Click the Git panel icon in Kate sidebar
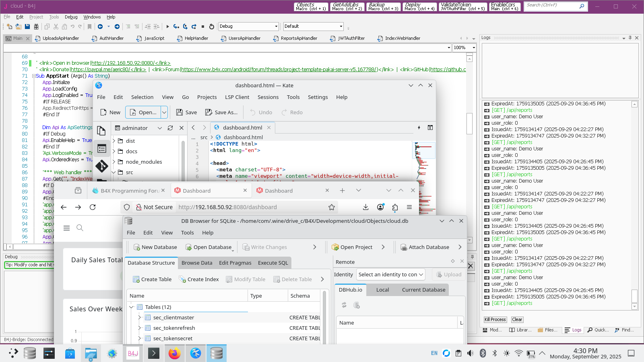644x362 pixels. [101, 166]
